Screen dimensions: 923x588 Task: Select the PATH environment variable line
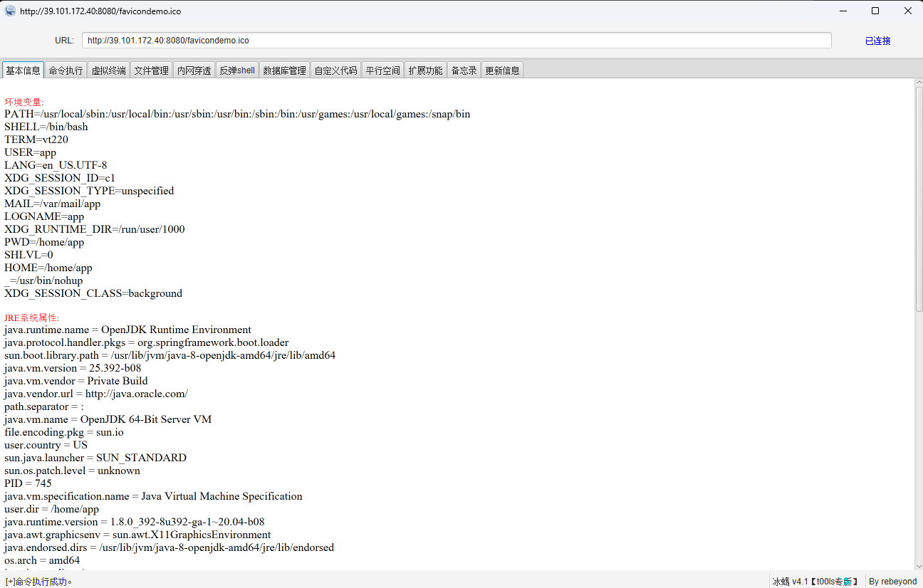coord(237,114)
